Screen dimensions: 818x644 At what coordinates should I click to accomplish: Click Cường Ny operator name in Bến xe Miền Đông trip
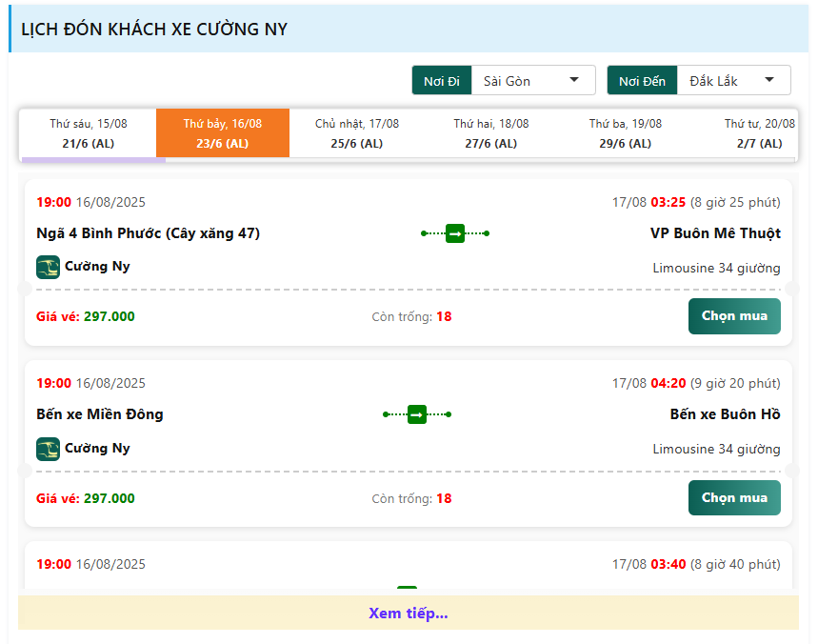(x=97, y=449)
